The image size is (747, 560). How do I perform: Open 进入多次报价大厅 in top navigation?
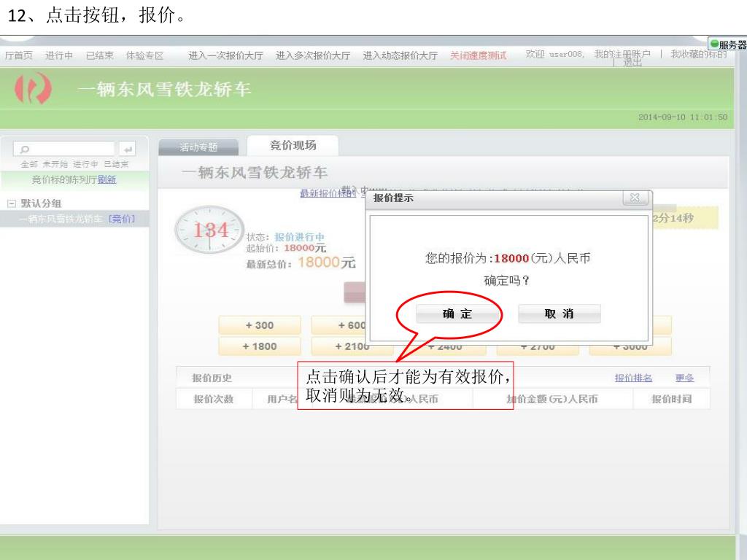coord(313,55)
